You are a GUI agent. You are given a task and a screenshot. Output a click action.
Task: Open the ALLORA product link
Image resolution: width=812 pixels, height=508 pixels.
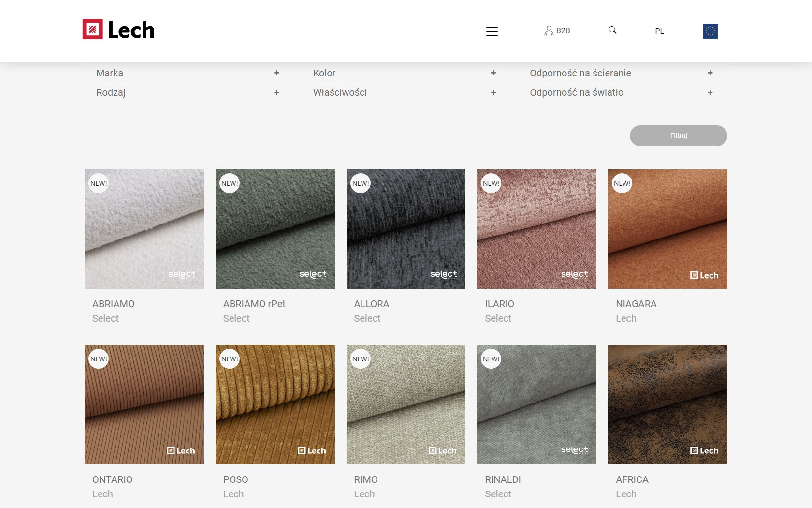coord(371,304)
